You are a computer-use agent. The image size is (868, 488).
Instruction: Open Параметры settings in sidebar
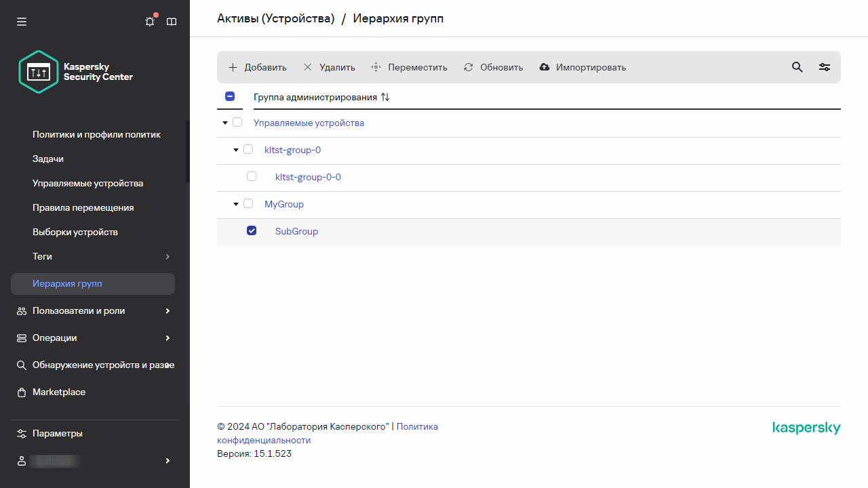(x=58, y=433)
